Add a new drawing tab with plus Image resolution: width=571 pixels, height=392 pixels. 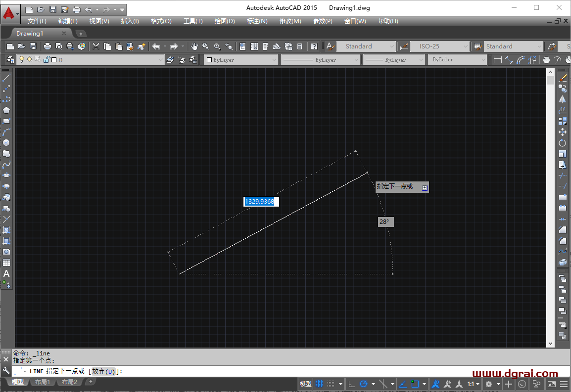pos(81,34)
